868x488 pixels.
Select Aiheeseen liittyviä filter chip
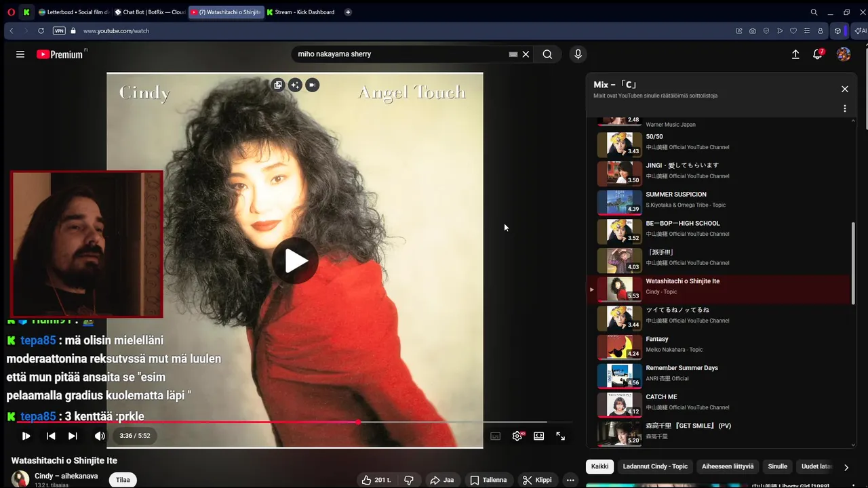coord(728,466)
